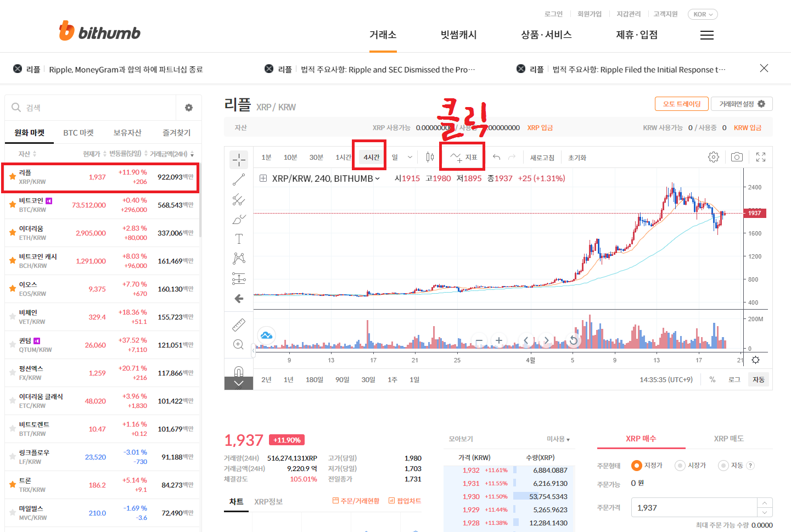Switch to XRP 매도 tab
The image size is (791, 532).
pos(729,439)
